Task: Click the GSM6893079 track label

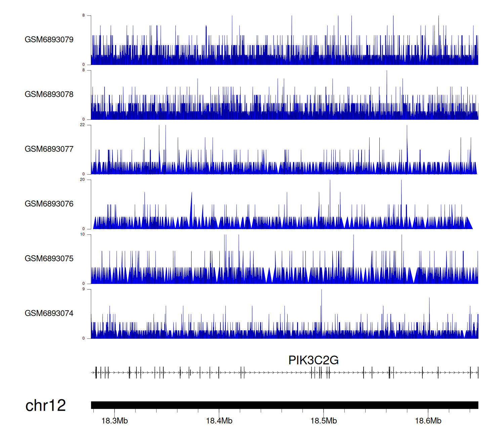Action: tap(49, 40)
